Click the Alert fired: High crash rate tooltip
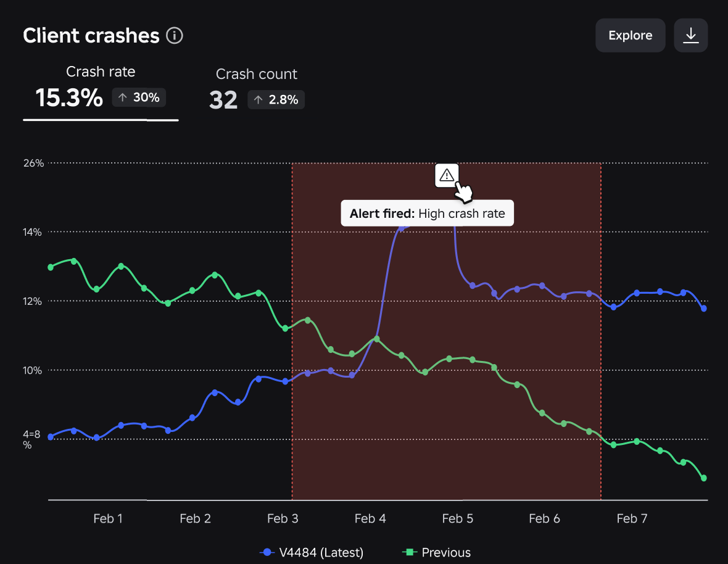The image size is (728, 564). coord(427,213)
